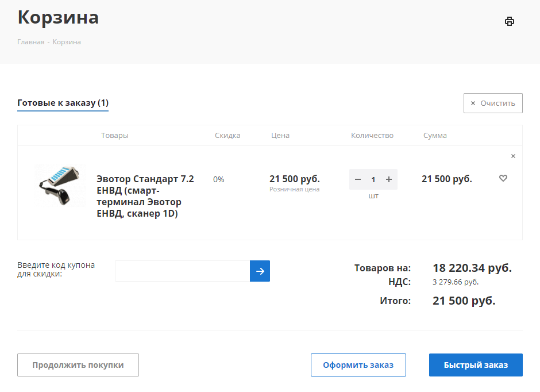Click the Эвотор product thumbnail image
Screen dimensions: 540x392
tap(61, 185)
